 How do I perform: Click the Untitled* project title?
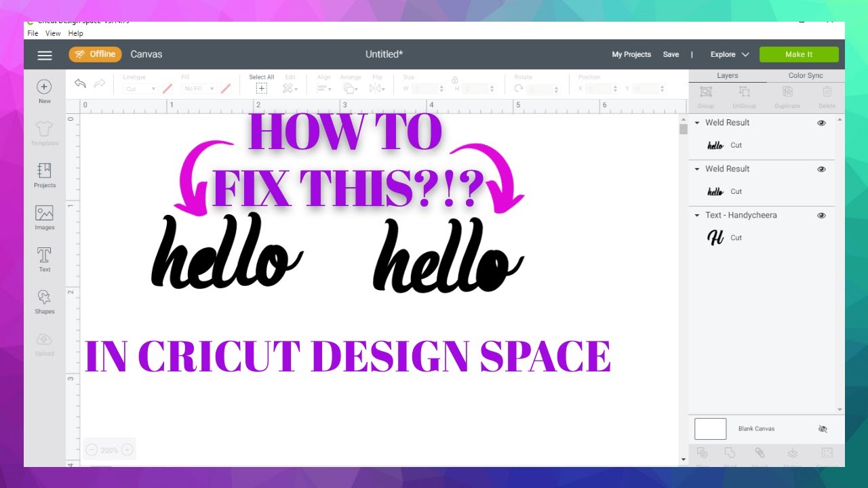[x=384, y=55]
